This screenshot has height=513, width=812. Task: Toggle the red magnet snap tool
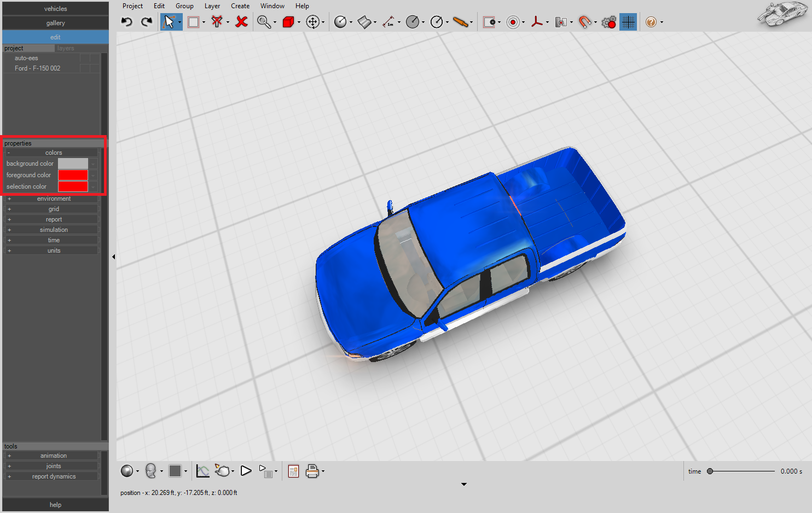(585, 22)
